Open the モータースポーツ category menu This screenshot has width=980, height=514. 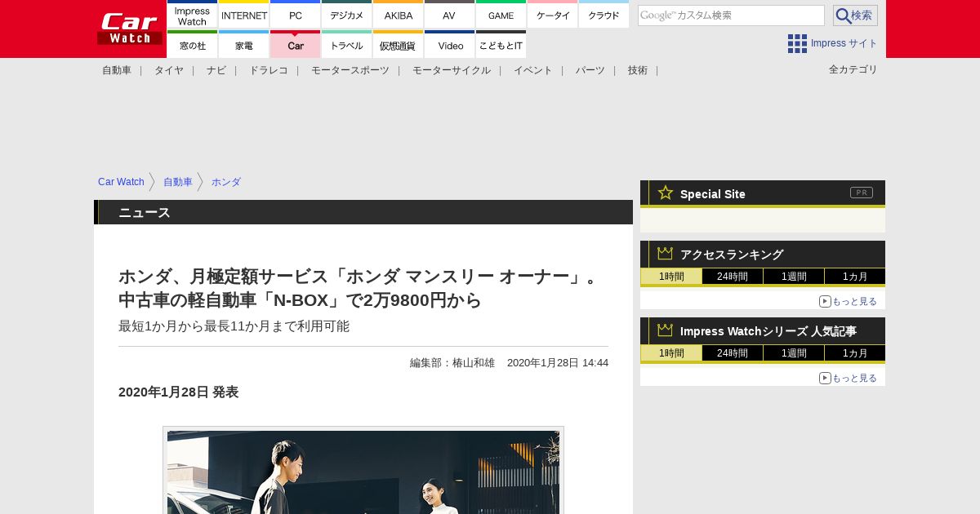pyautogui.click(x=350, y=70)
